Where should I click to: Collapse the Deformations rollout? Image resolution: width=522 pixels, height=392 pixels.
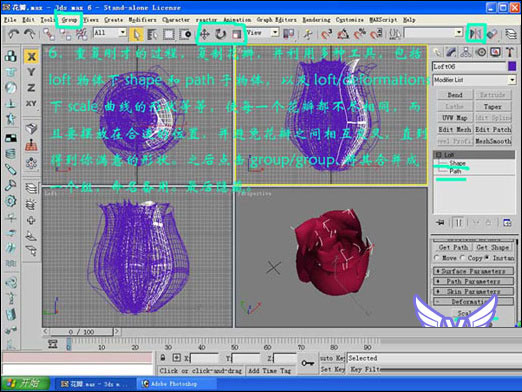[473, 302]
